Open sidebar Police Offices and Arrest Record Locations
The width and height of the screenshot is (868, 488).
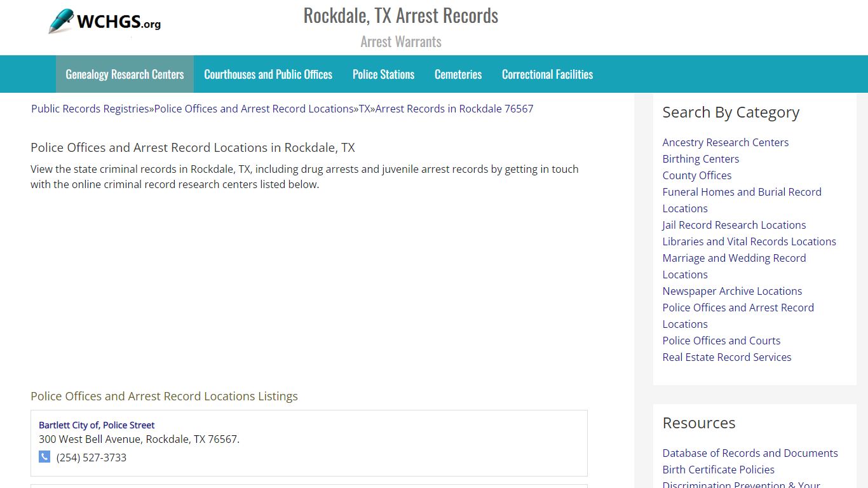pyautogui.click(x=738, y=316)
